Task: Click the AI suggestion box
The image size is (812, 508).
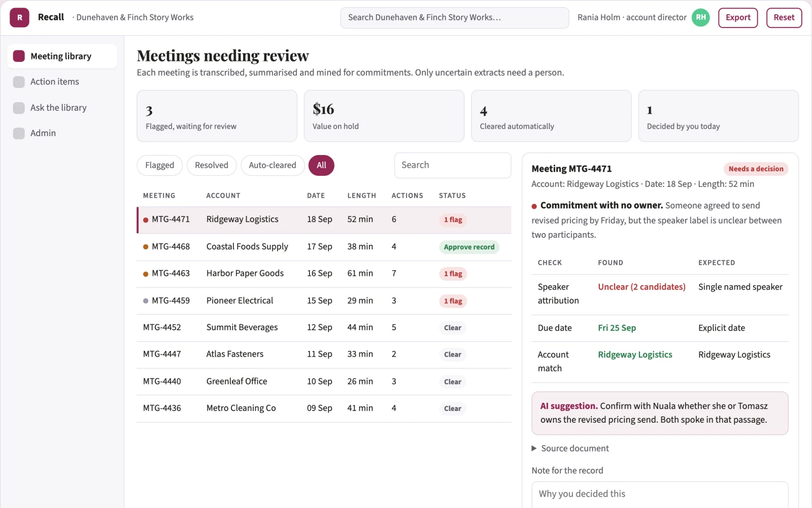Action: click(x=660, y=413)
